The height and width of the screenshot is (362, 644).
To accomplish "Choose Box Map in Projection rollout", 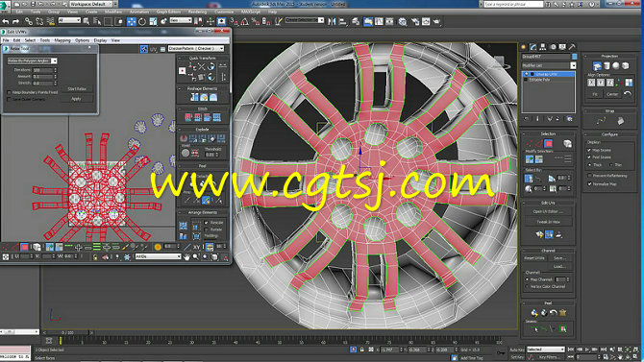I will click(x=625, y=66).
